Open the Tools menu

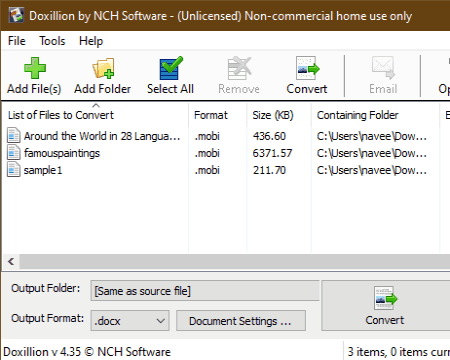[x=52, y=41]
